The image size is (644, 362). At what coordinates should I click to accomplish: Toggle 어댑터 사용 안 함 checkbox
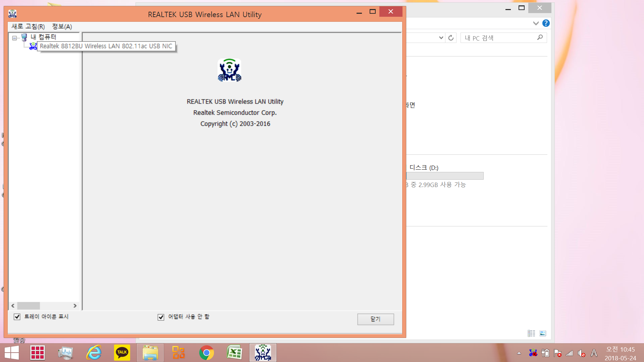(161, 317)
